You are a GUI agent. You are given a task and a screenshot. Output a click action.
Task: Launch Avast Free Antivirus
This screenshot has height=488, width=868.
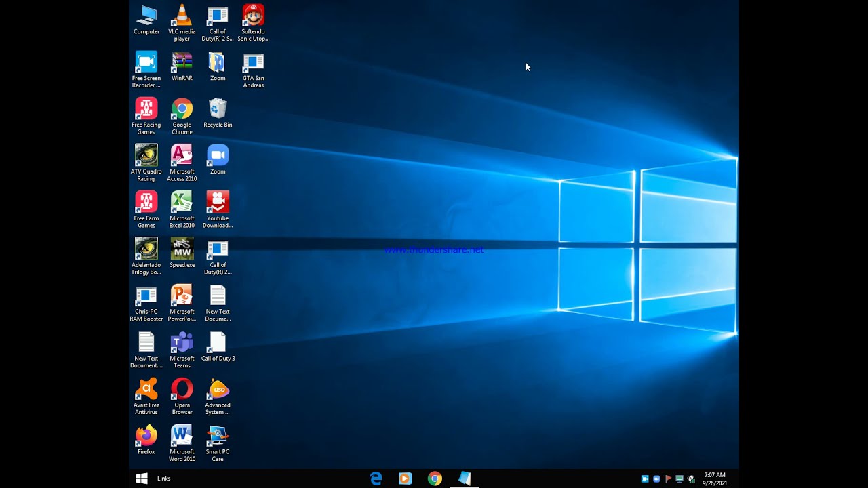[x=146, y=397]
